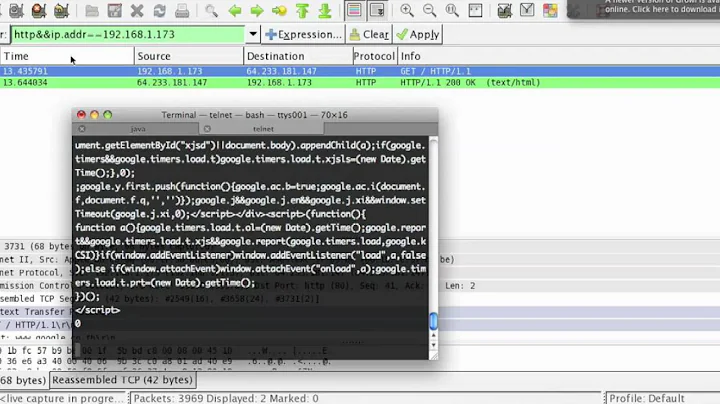Click the closing </script> line in Terminal
Screen dimensions: 720x404
[97, 310]
